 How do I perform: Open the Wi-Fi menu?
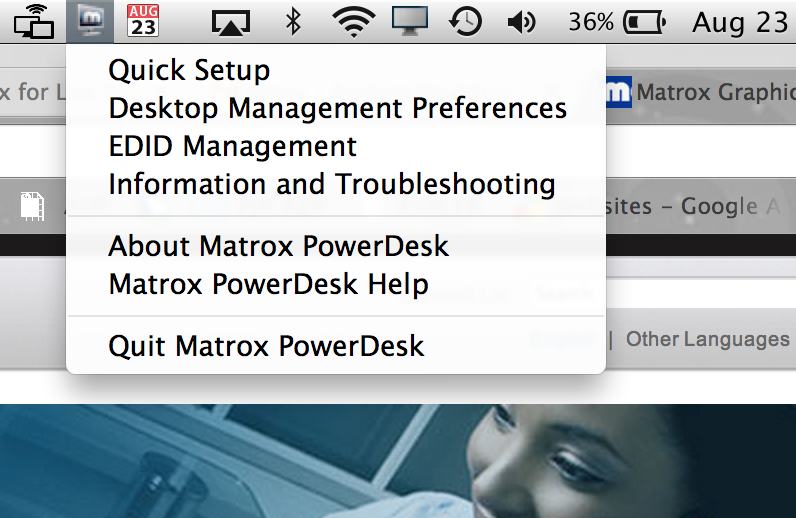(x=352, y=21)
